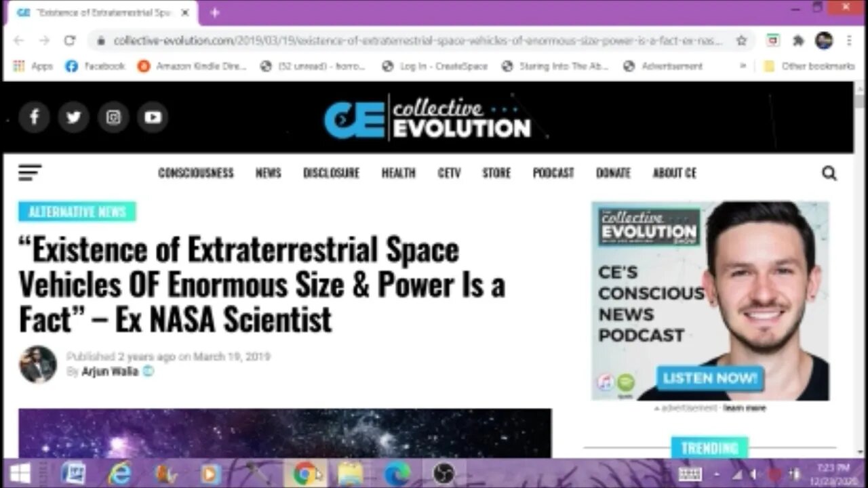Image resolution: width=868 pixels, height=488 pixels.
Task: Click the author profile photo
Action: click(x=37, y=365)
